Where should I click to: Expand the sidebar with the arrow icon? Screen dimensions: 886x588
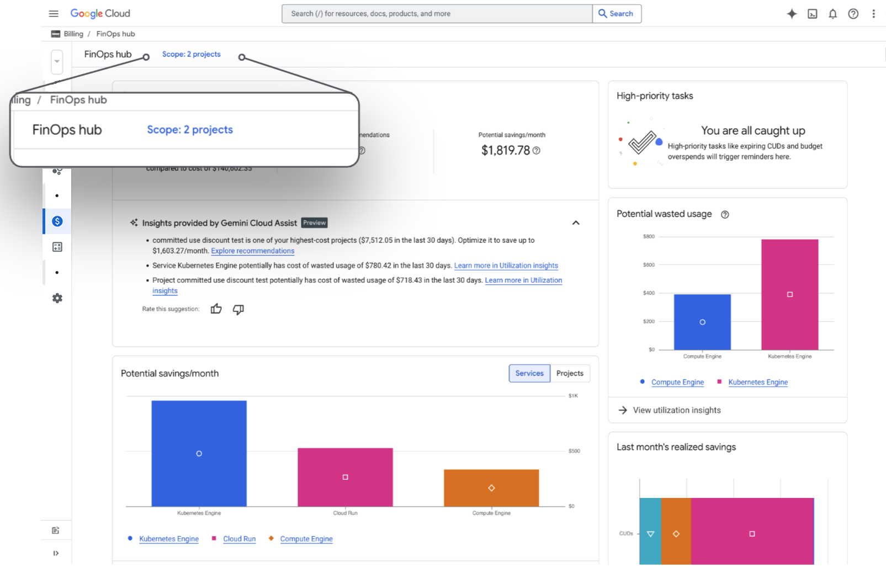click(x=56, y=553)
